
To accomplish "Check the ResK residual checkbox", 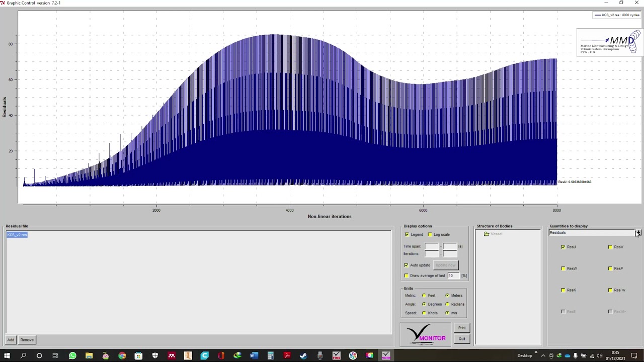I will click(563, 290).
